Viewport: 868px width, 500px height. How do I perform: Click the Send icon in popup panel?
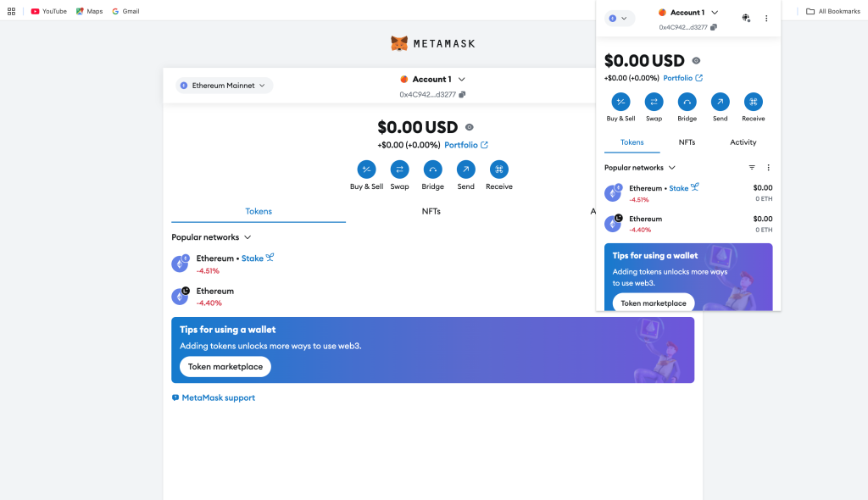point(720,103)
